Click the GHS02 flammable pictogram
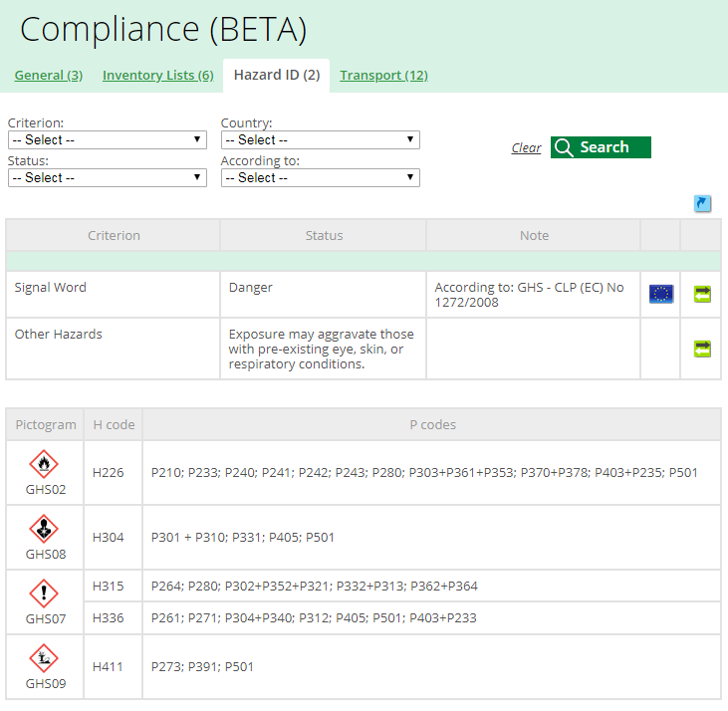 (x=45, y=464)
